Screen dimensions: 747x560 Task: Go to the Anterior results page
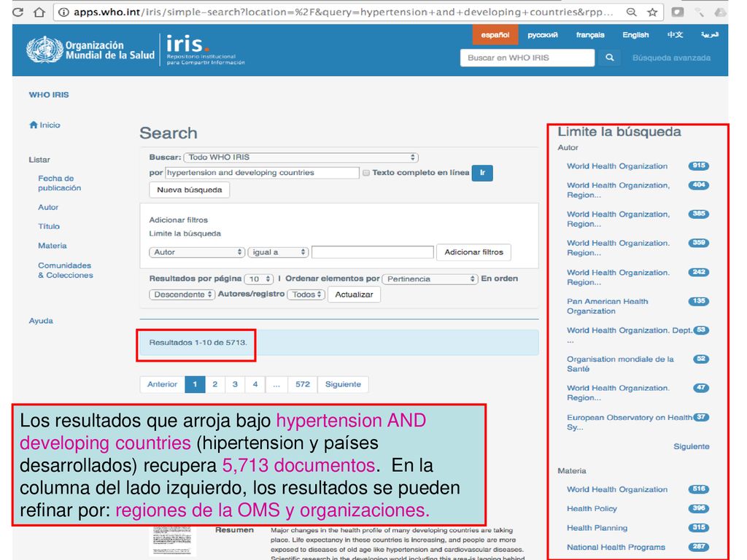(x=162, y=384)
